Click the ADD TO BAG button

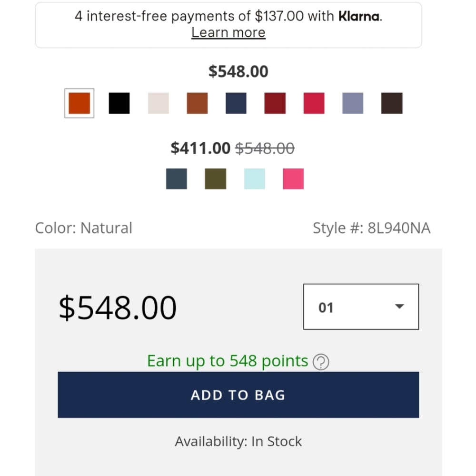point(238,395)
